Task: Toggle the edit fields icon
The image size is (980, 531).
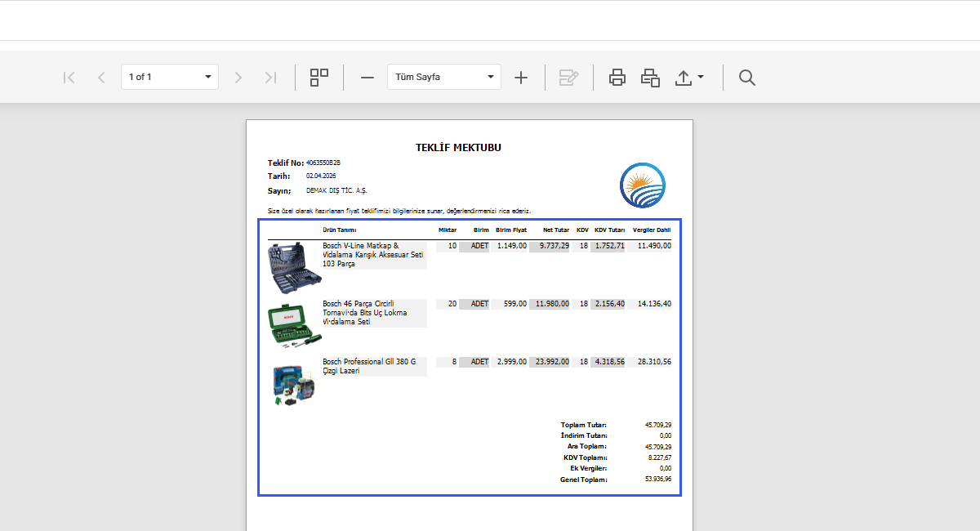Action: click(569, 78)
